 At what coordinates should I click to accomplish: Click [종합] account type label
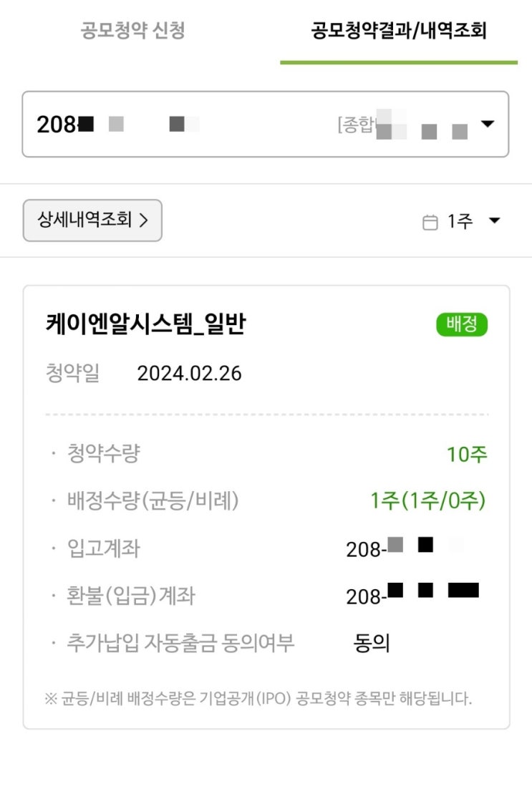(x=357, y=124)
